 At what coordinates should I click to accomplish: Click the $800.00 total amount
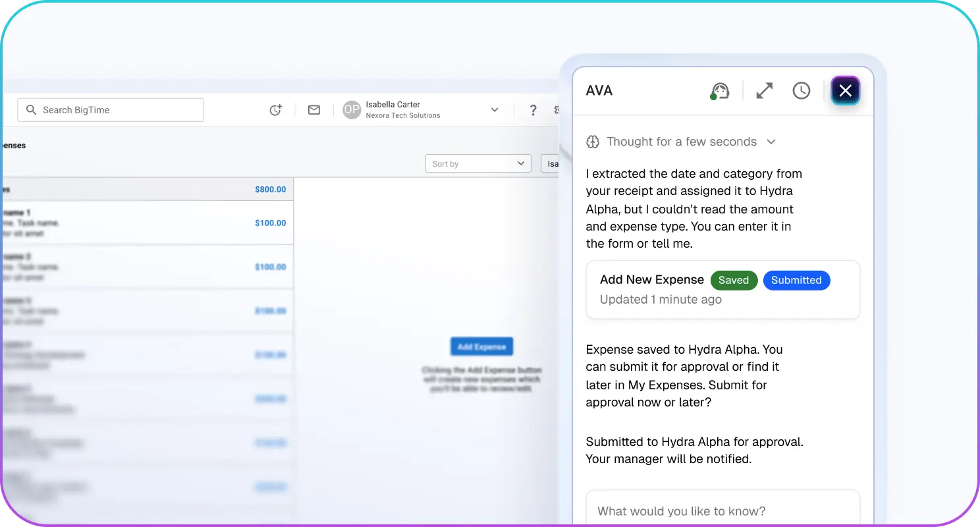pyautogui.click(x=271, y=190)
